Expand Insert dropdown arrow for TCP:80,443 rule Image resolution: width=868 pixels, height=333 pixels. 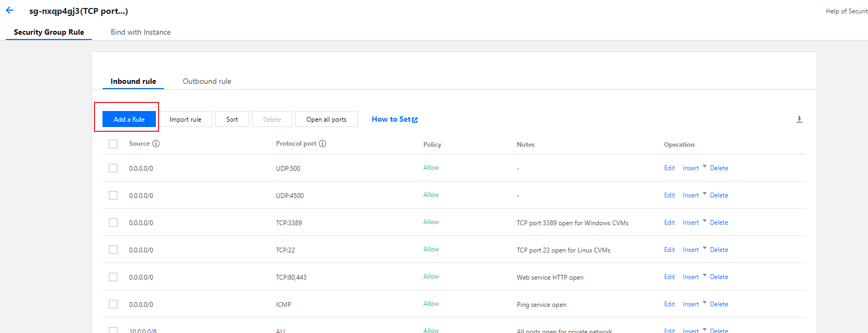click(x=705, y=275)
